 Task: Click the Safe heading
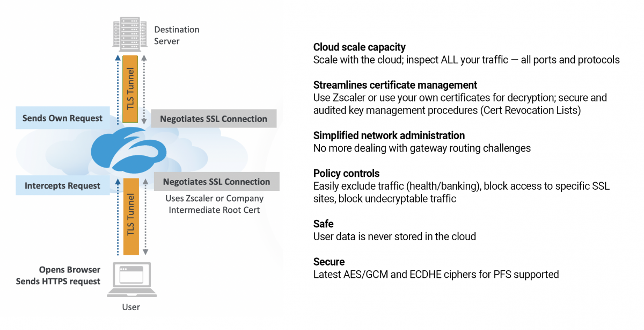[x=324, y=224]
